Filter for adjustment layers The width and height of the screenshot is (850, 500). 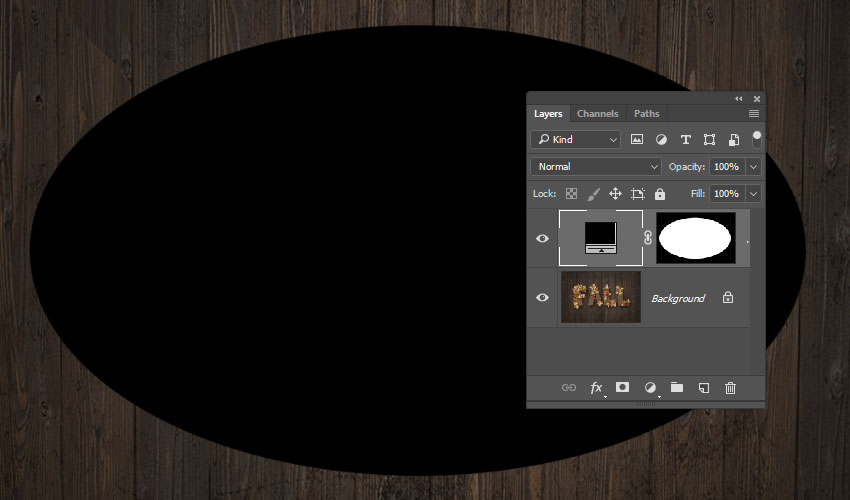(x=661, y=139)
